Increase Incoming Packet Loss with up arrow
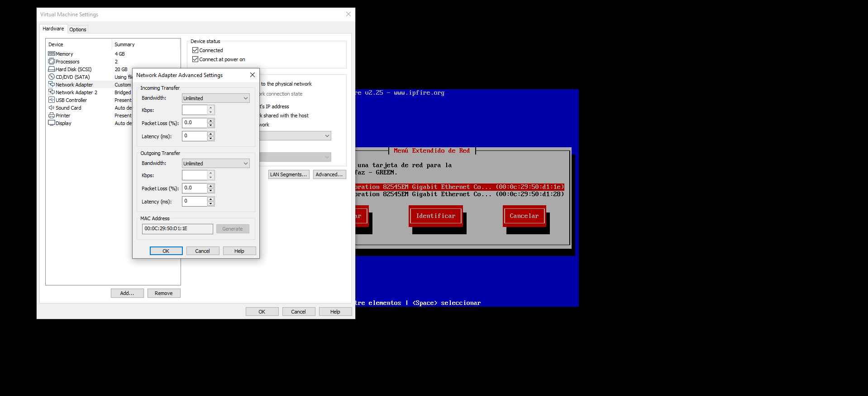Image resolution: width=868 pixels, height=396 pixels. point(211,121)
